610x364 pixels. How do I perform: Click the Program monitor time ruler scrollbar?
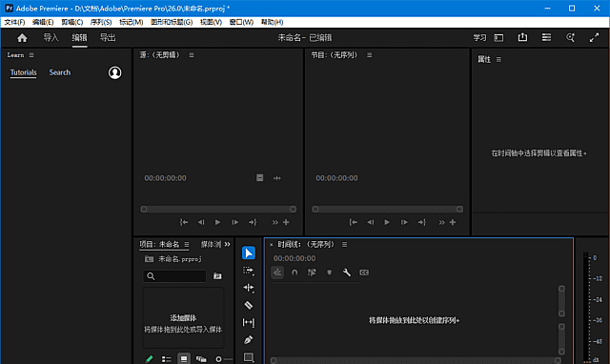387,210
